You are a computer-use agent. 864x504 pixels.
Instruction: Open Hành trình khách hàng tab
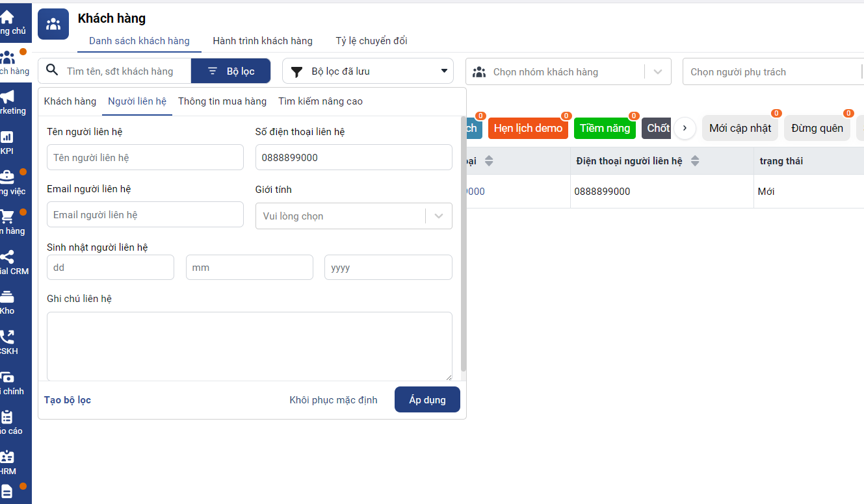point(263,41)
